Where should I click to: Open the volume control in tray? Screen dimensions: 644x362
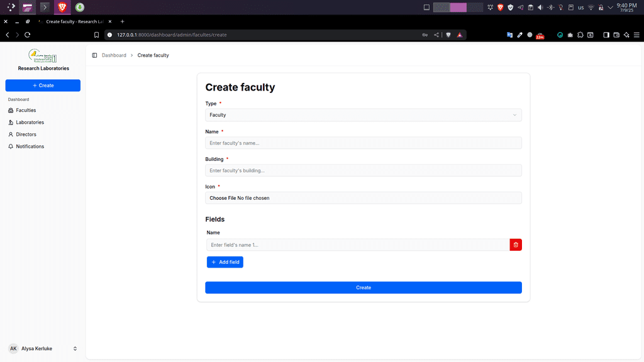click(x=540, y=8)
